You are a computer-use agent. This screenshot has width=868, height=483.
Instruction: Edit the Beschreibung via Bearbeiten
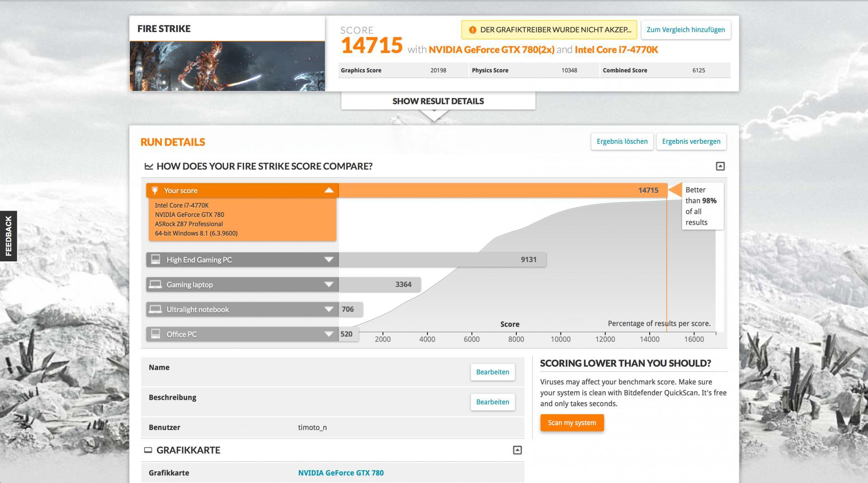[x=493, y=402]
